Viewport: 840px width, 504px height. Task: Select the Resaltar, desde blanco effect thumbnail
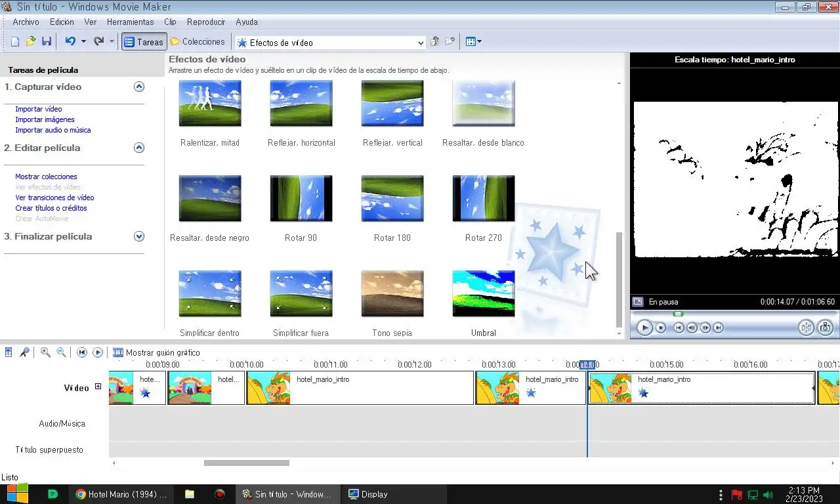(484, 103)
